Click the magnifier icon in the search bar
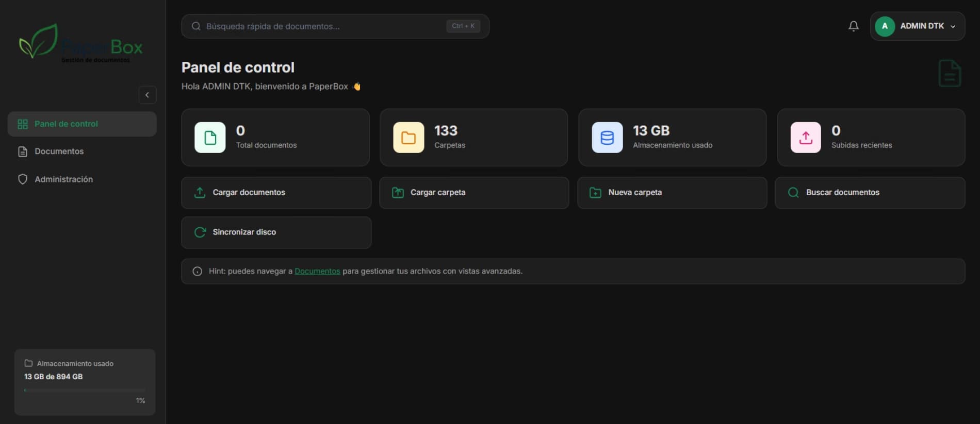Screen dimensions: 980x424 coord(196,26)
